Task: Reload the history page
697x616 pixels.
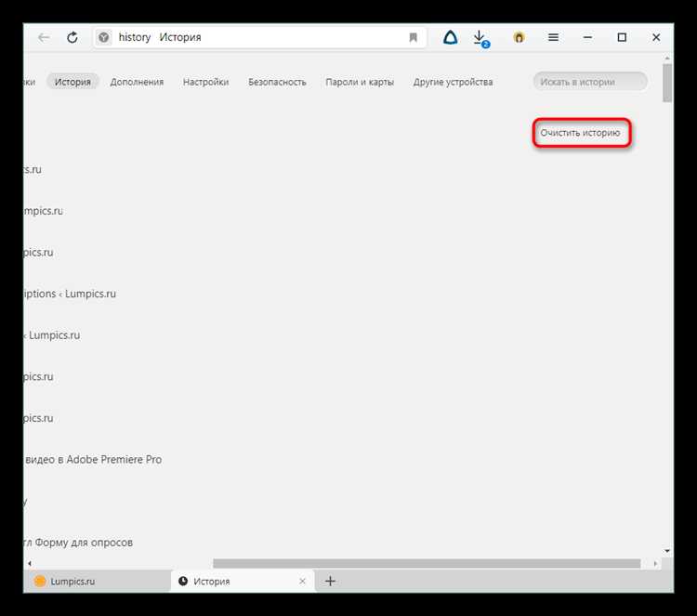Action: point(72,38)
